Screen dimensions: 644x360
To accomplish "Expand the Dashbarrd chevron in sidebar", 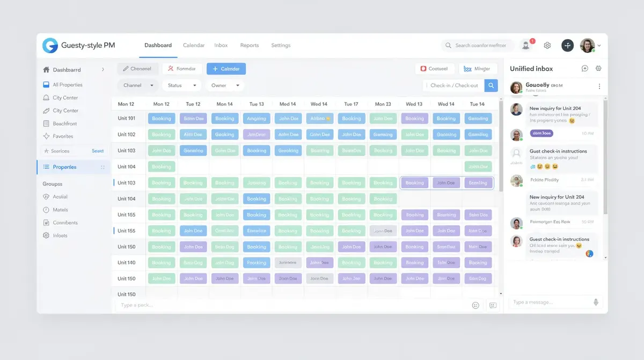I will (x=103, y=70).
